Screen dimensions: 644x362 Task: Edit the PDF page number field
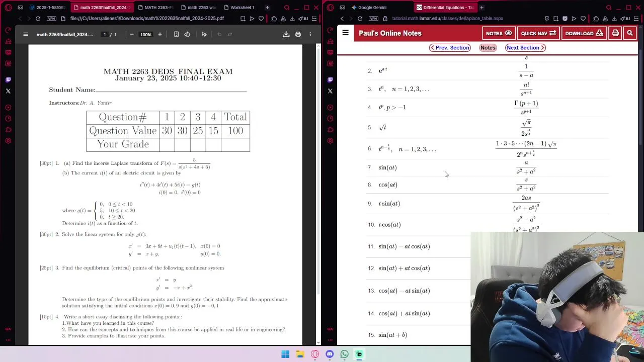click(105, 34)
